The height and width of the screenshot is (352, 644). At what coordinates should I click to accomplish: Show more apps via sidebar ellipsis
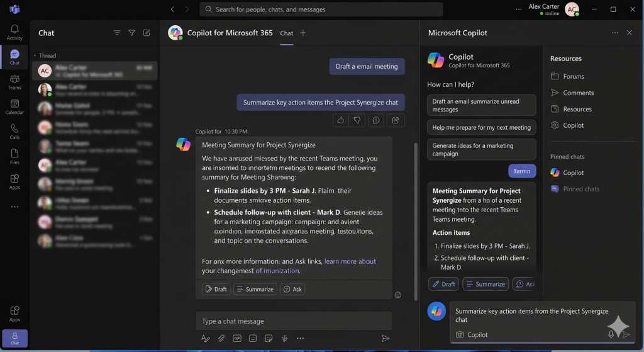(x=14, y=207)
